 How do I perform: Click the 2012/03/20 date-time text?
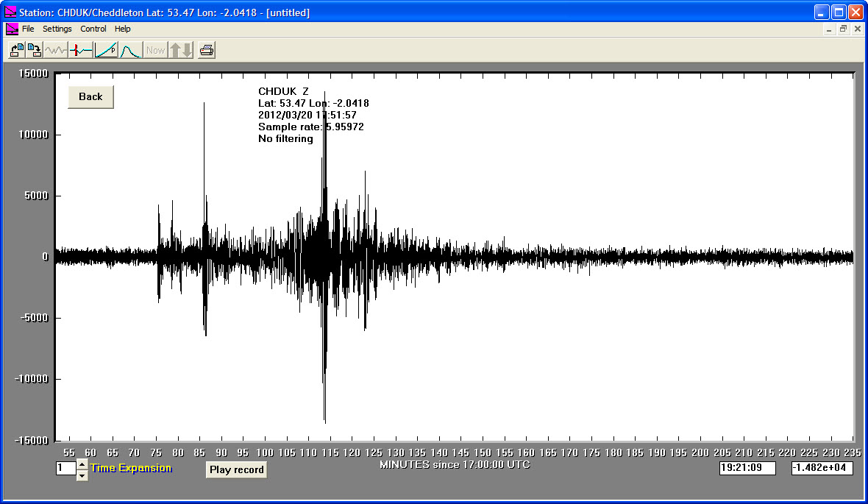[307, 116]
